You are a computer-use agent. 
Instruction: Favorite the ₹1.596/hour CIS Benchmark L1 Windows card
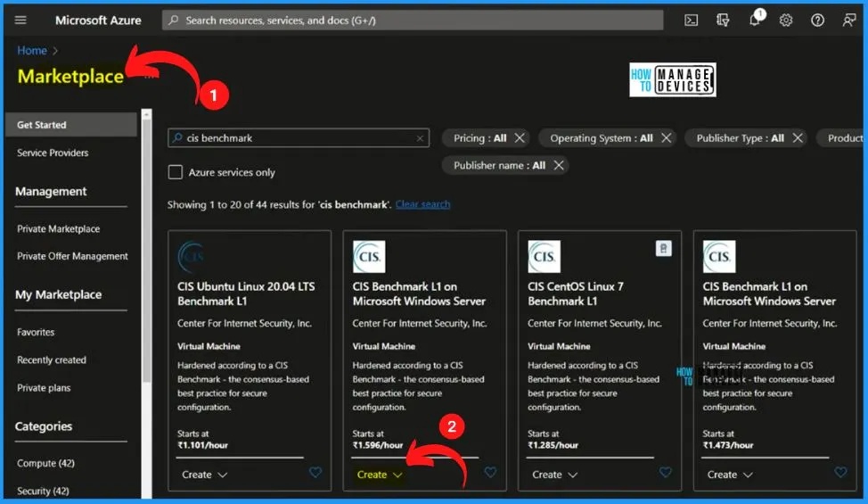point(490,473)
